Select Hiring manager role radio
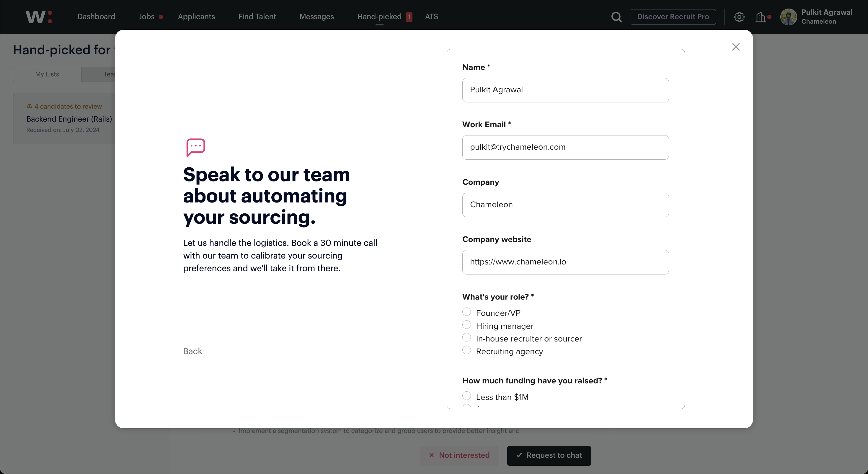Image resolution: width=868 pixels, height=474 pixels. click(x=467, y=324)
